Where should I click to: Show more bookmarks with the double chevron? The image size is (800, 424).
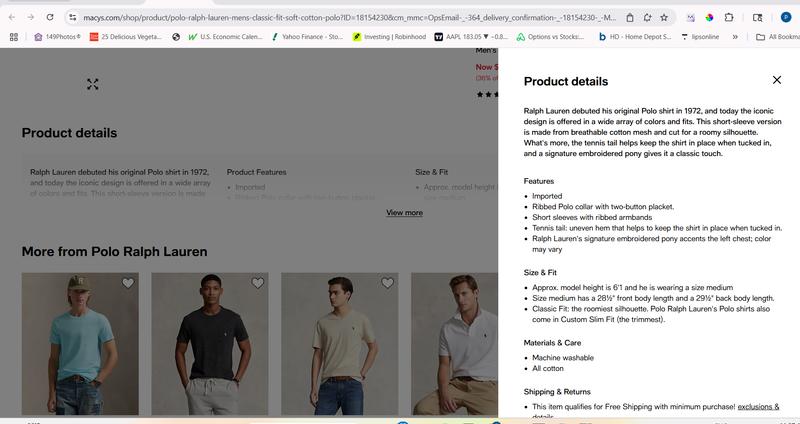(735, 37)
